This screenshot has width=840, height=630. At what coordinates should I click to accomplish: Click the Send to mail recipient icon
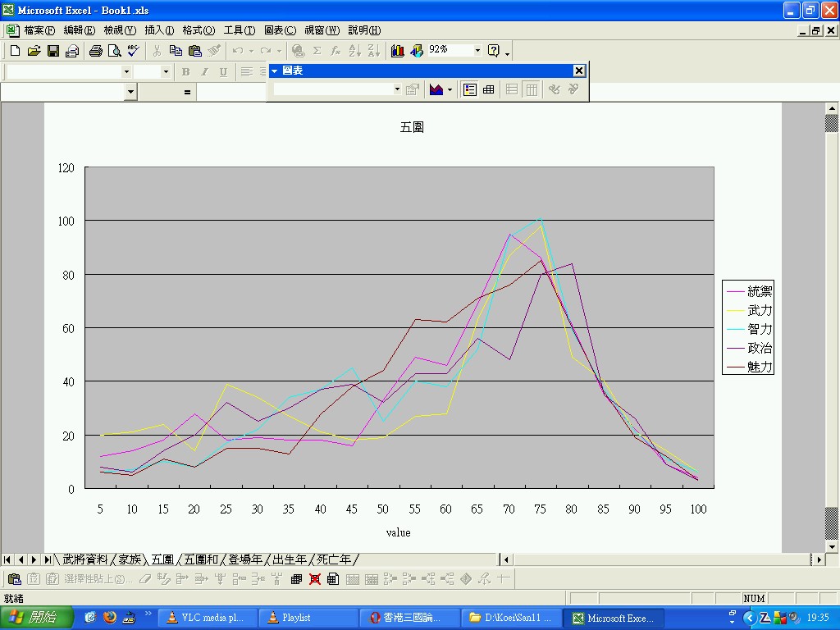72,51
